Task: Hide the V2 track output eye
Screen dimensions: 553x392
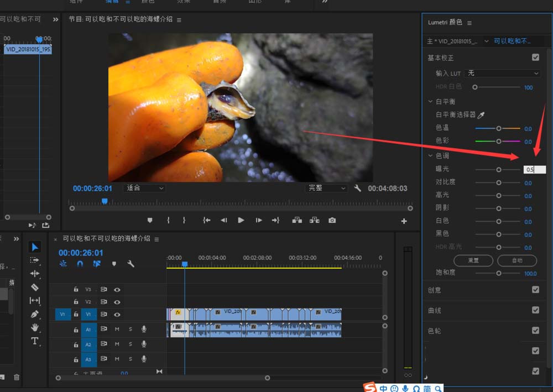Action: coord(117,302)
